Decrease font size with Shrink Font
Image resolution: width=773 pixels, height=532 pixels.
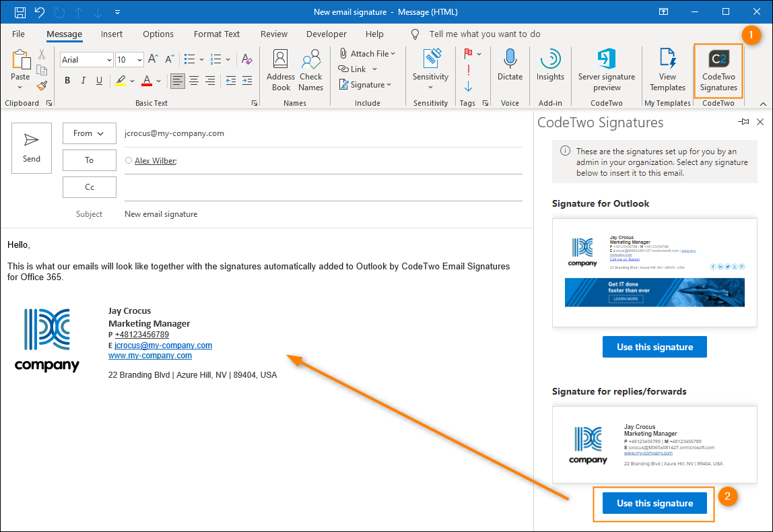click(x=170, y=59)
